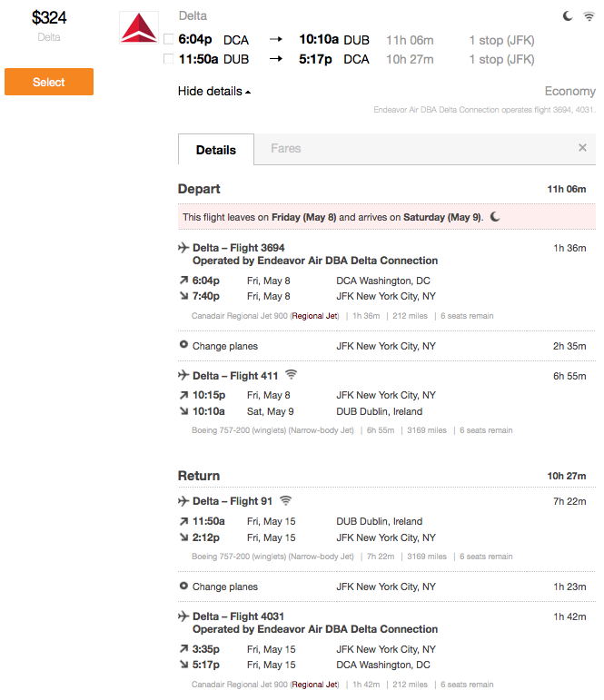Click the takeoff arrow icon at 6:04p
Screen dimensions: 604x700
(x=183, y=280)
